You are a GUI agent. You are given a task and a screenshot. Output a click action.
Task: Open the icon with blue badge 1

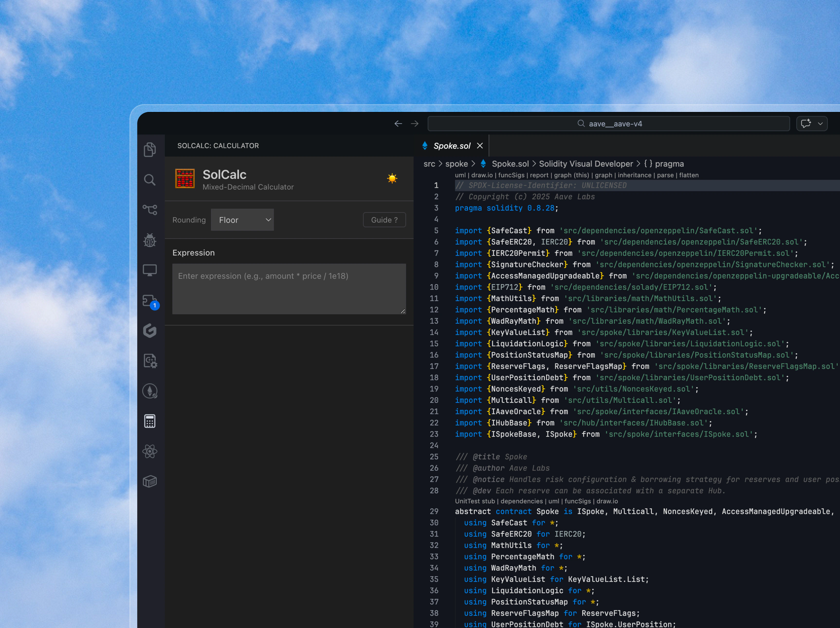click(150, 301)
